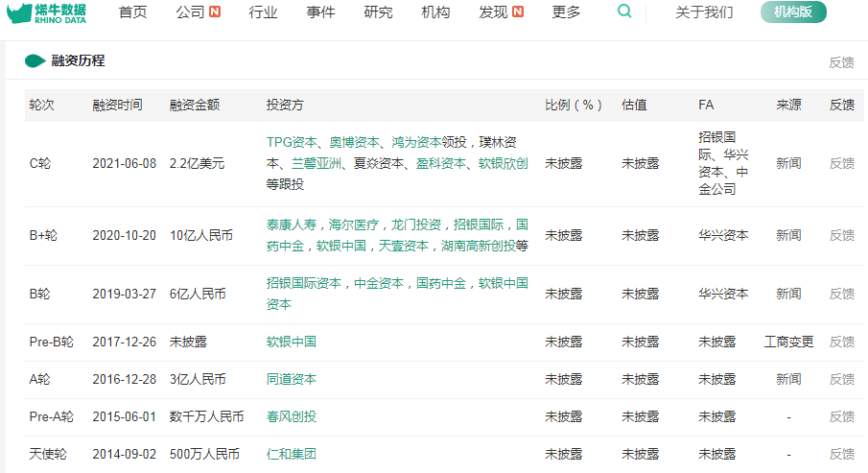Image resolution: width=868 pixels, height=473 pixels.
Task: Open 软银中国 in Pre-B轮 row
Action: tap(292, 342)
